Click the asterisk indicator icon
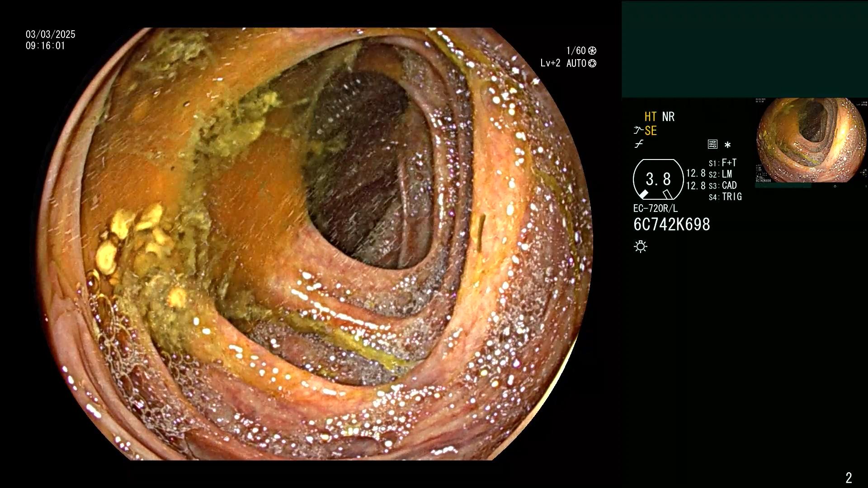Viewport: 868px width, 488px height. coord(727,145)
